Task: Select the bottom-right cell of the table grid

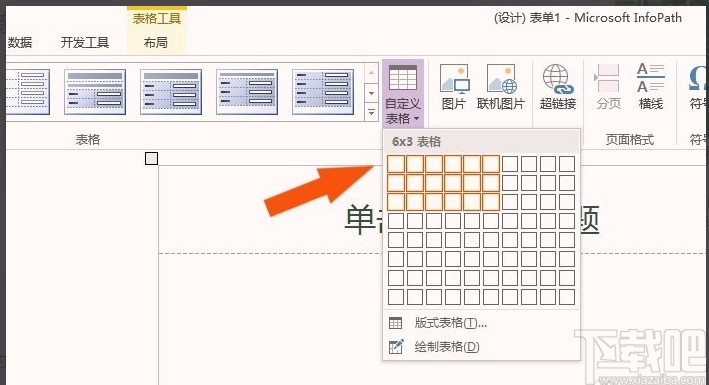Action: [x=567, y=297]
